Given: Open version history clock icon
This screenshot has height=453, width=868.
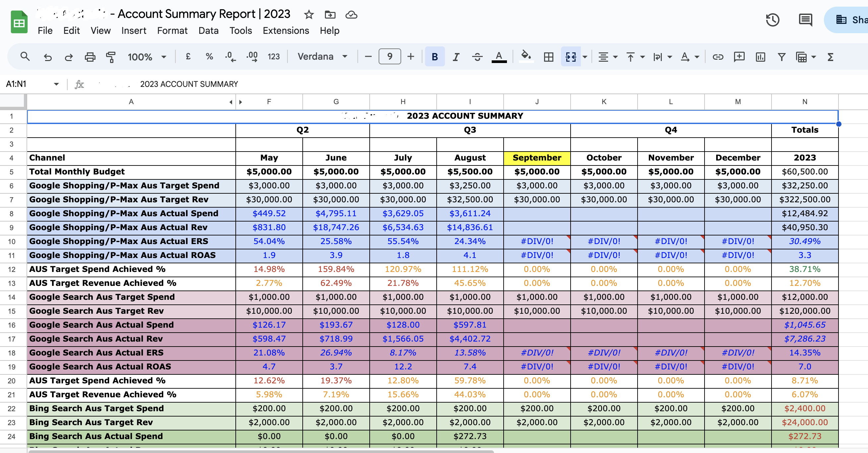Looking at the screenshot, I should pos(772,20).
